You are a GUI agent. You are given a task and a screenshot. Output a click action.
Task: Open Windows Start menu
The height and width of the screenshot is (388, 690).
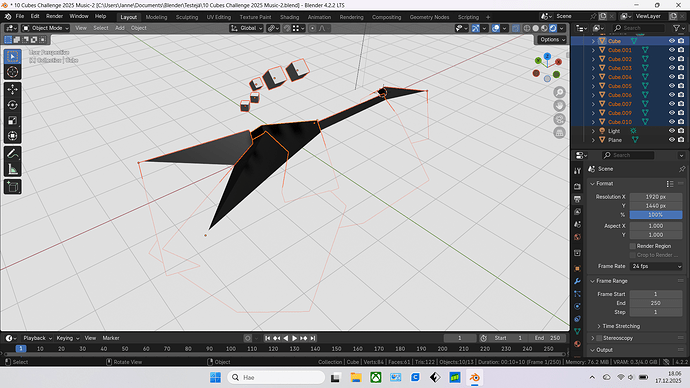215,377
